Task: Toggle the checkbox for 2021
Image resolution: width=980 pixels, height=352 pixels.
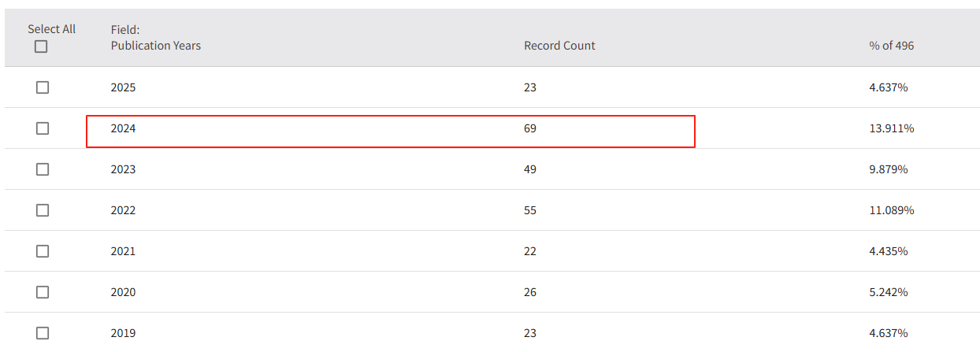Action: click(43, 251)
